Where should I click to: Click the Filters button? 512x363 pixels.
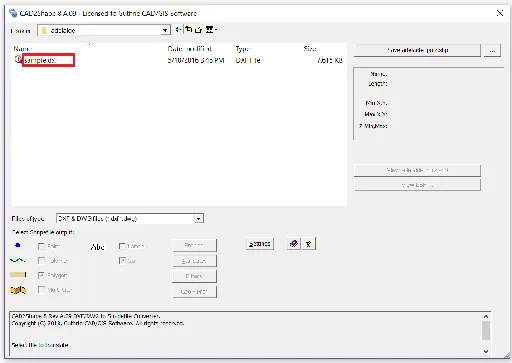pos(194,276)
